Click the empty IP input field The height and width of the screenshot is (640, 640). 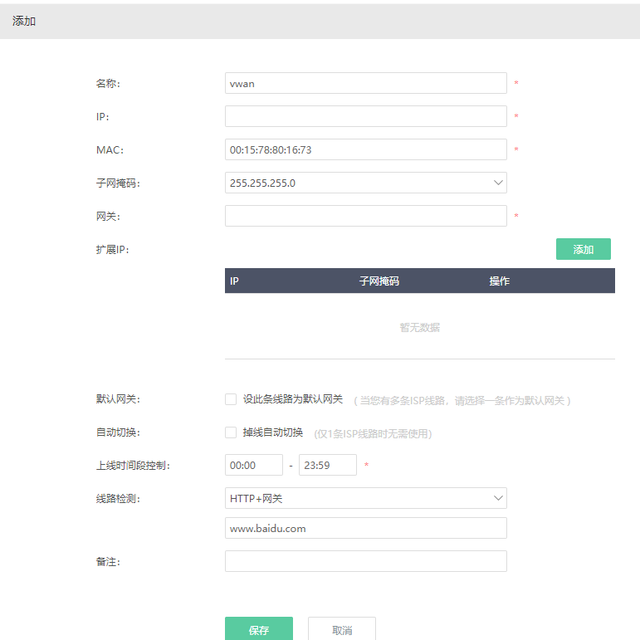click(366, 116)
